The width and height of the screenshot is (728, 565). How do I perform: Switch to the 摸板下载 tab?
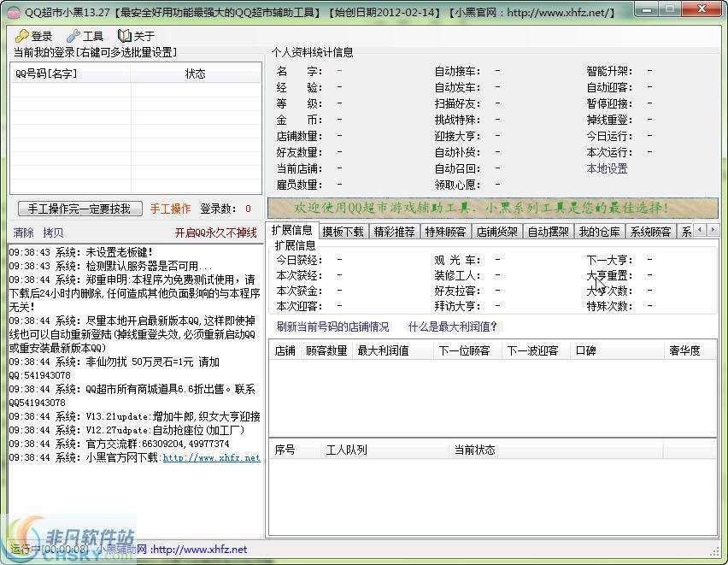[343, 232]
